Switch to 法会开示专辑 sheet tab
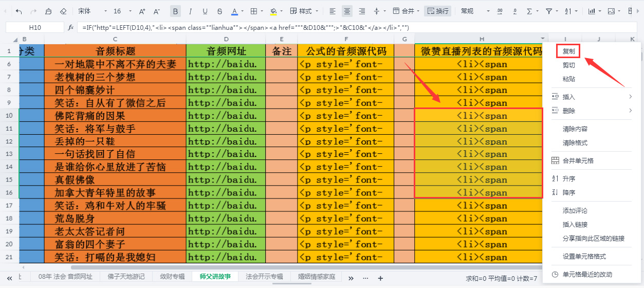Viewport: 644px width, 288px height. click(264, 277)
